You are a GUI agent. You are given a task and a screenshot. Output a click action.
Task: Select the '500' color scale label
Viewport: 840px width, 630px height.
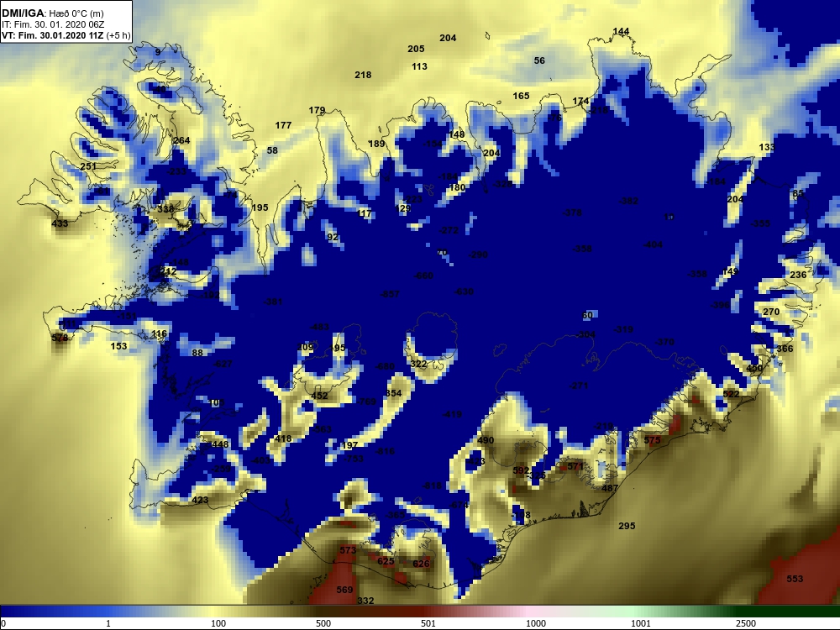(x=323, y=623)
